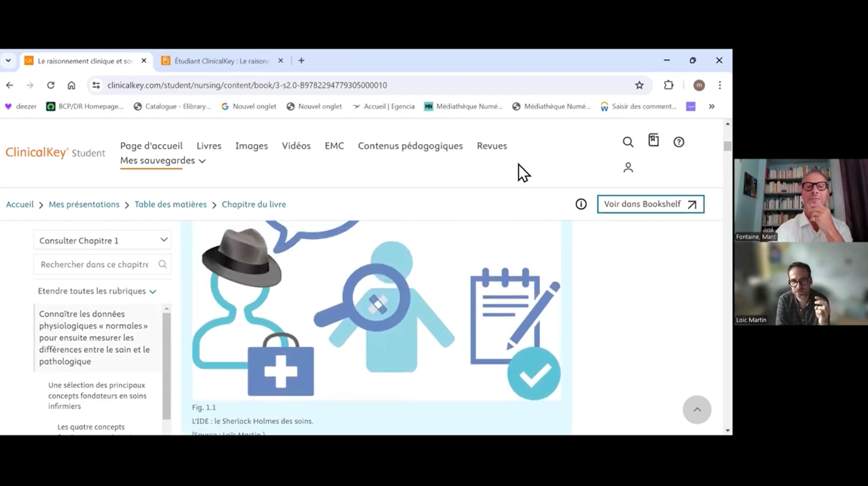
Task: Click the search icon in chapter search field
Action: pyautogui.click(x=162, y=264)
